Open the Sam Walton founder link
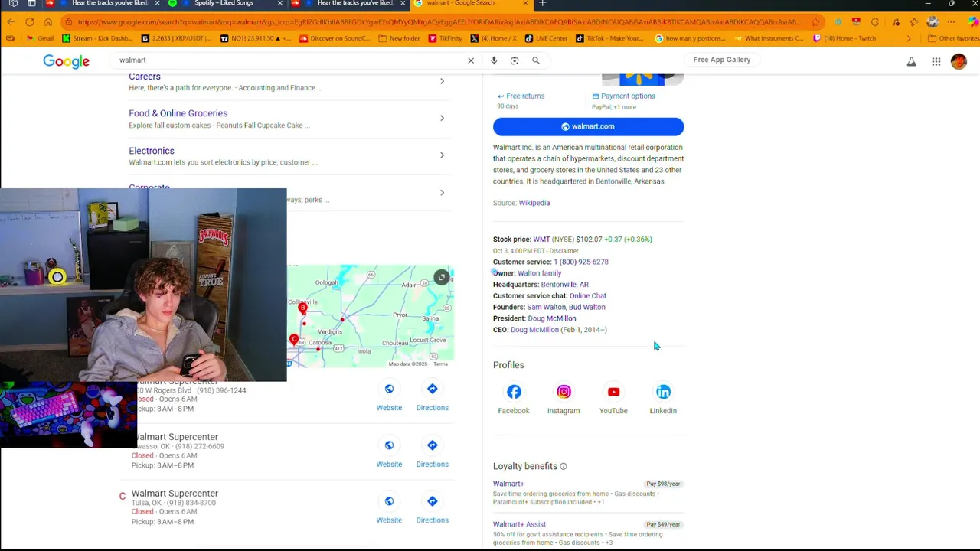This screenshot has width=980, height=551. click(546, 307)
